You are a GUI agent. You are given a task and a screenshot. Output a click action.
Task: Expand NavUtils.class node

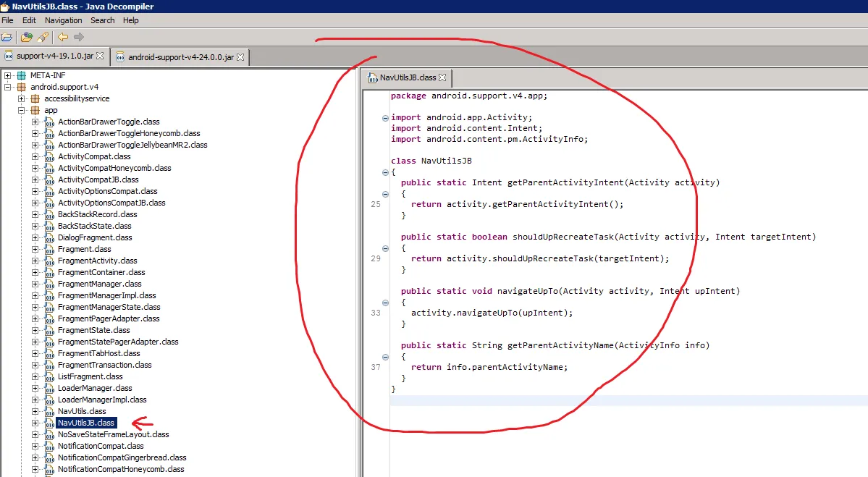click(35, 411)
